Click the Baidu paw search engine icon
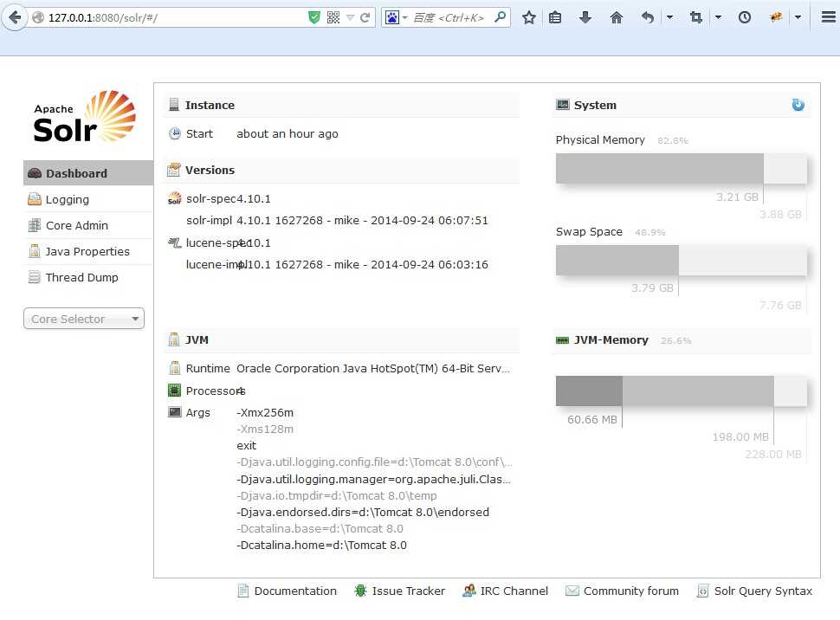Viewport: 840px width, 620px height. tap(392, 17)
